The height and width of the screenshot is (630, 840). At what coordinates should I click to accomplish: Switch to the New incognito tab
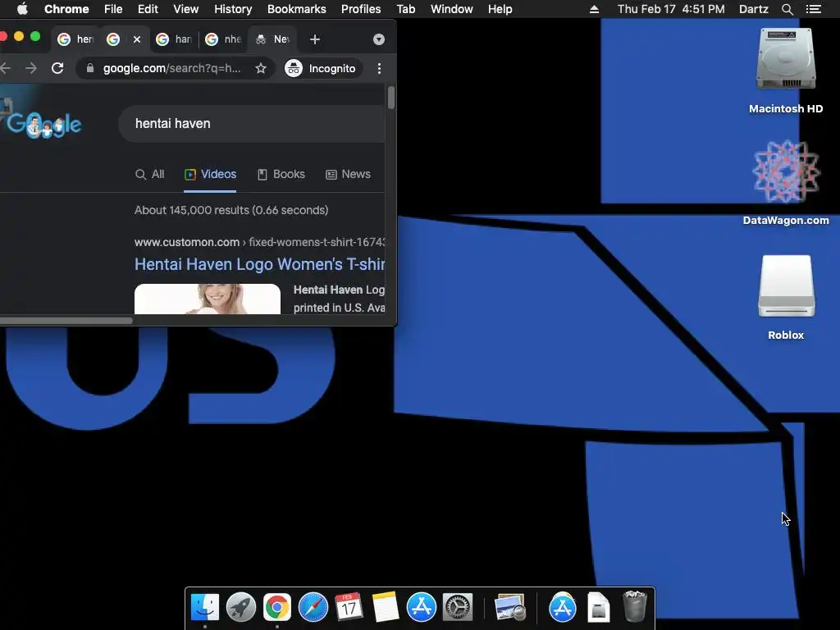point(273,39)
